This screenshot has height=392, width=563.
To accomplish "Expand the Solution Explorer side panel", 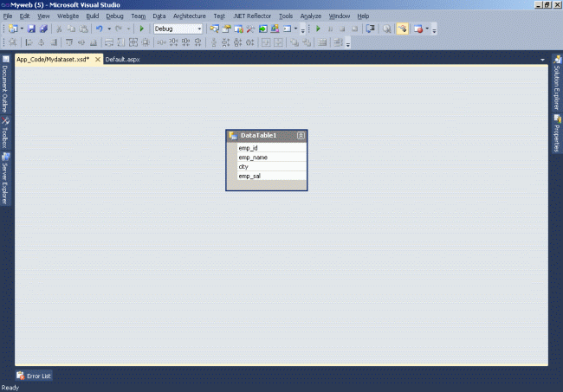I will click(x=557, y=82).
